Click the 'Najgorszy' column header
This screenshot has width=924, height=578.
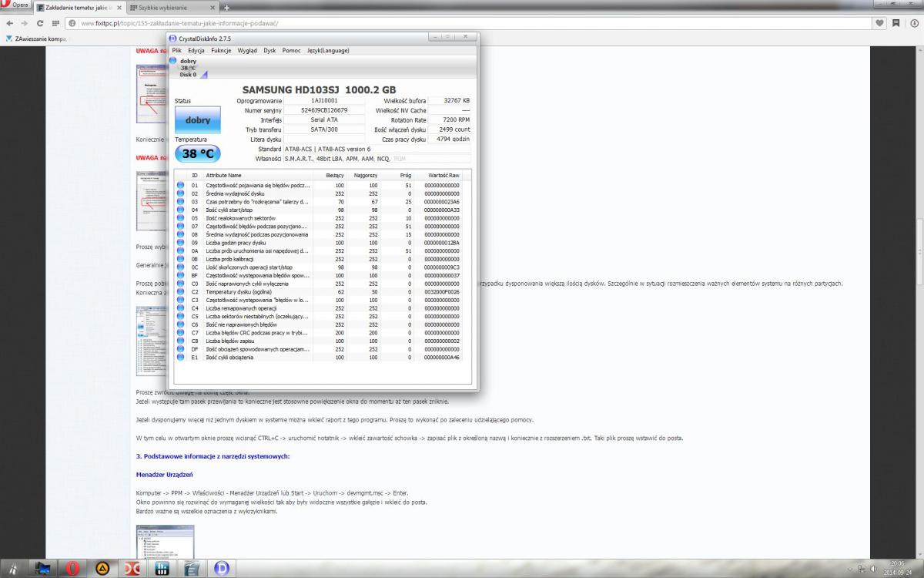click(x=364, y=176)
